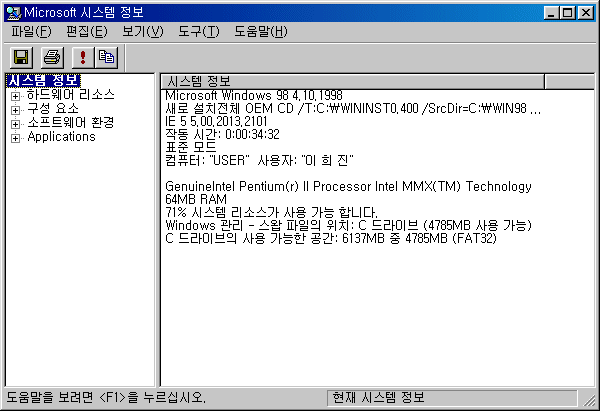Viewport: 600px width, 411px height.
Task: Open the 파일(F) menu
Action: pyautogui.click(x=31, y=32)
